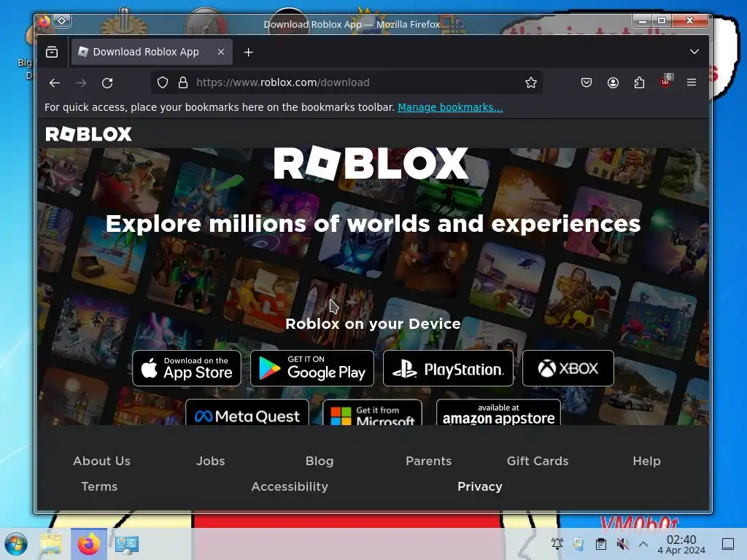Open the Jobs footer link
Image resolution: width=747 pixels, height=560 pixels.
(211, 461)
